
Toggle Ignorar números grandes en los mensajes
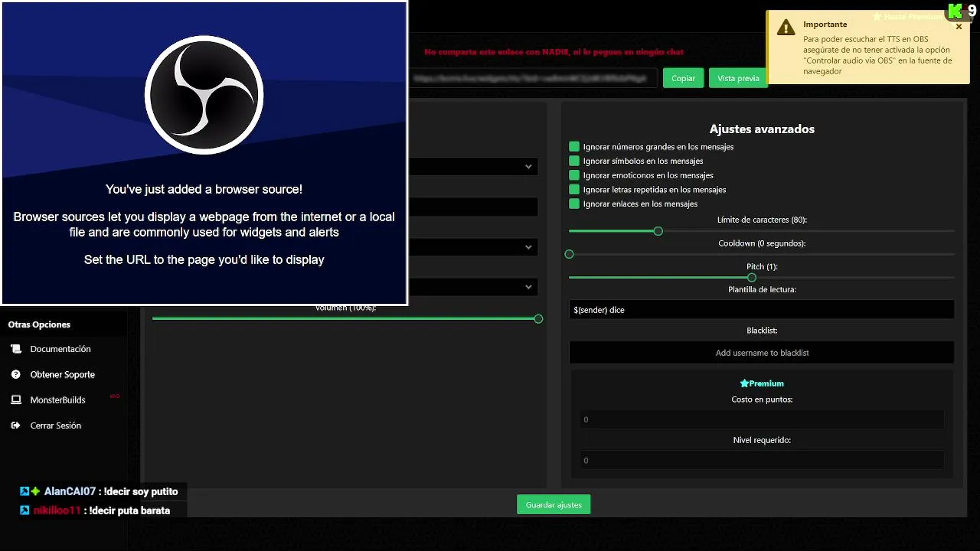pos(574,146)
